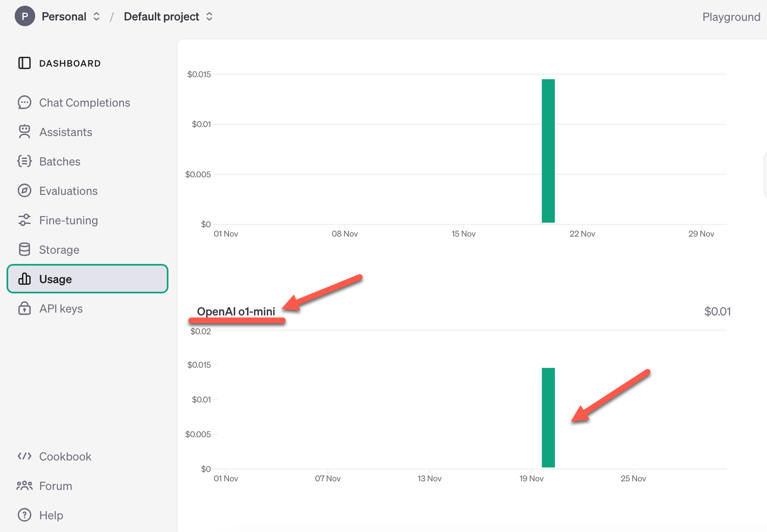Click the Batches curly braces icon
Image resolution: width=767 pixels, height=532 pixels.
25,161
